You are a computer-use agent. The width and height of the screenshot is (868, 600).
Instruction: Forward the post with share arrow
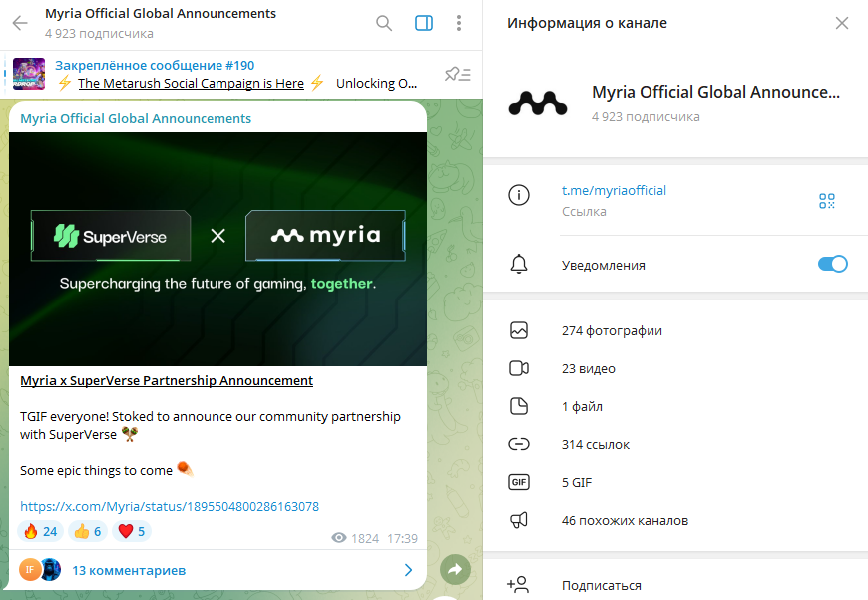coord(455,569)
